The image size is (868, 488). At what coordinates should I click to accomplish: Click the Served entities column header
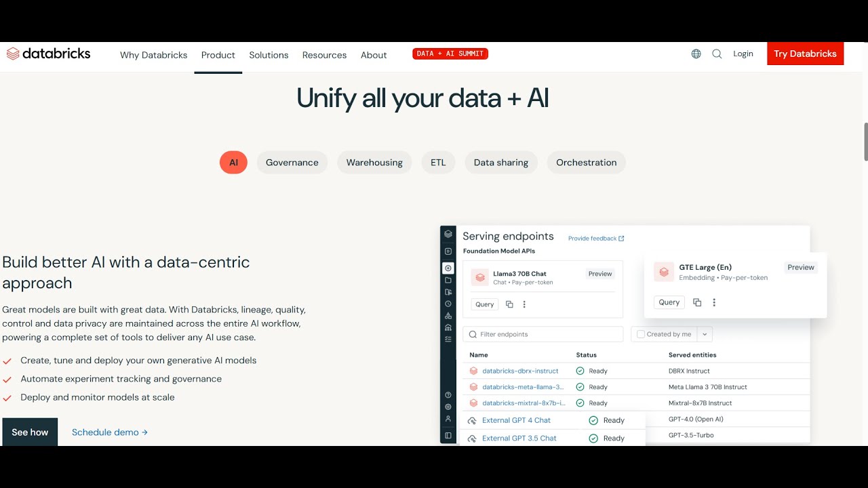point(692,355)
